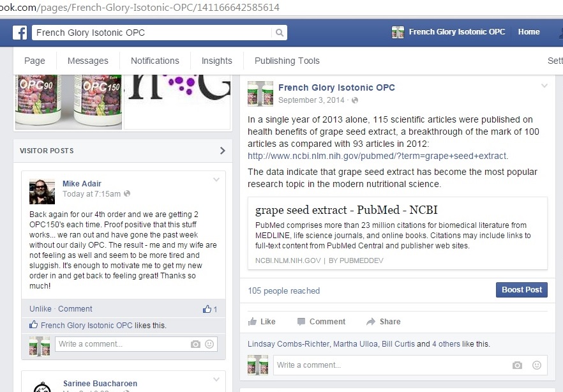Open emoji picker in grape seed post comment
This screenshot has height=392, width=563.
tap(537, 365)
